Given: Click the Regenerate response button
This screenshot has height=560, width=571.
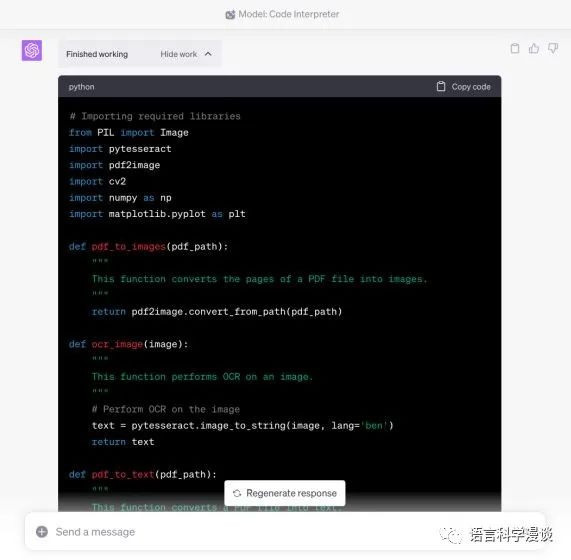Looking at the screenshot, I should coord(285,493).
